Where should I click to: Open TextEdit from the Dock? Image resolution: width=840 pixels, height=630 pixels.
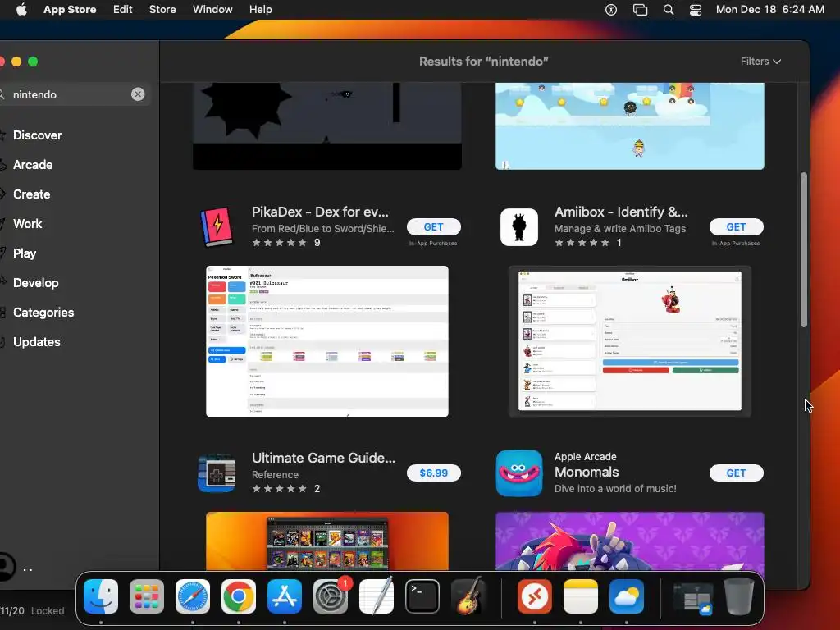coord(376,596)
